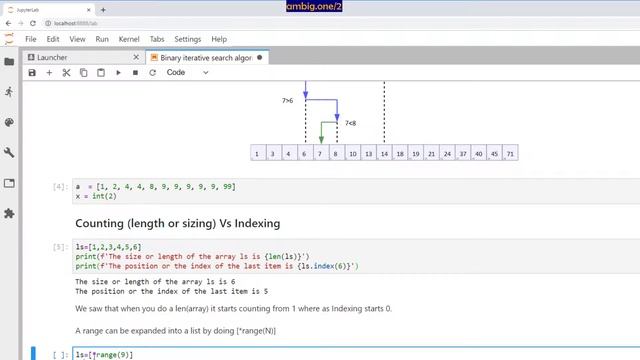
Task: Click the active cell with range(9)
Action: (x=355, y=354)
